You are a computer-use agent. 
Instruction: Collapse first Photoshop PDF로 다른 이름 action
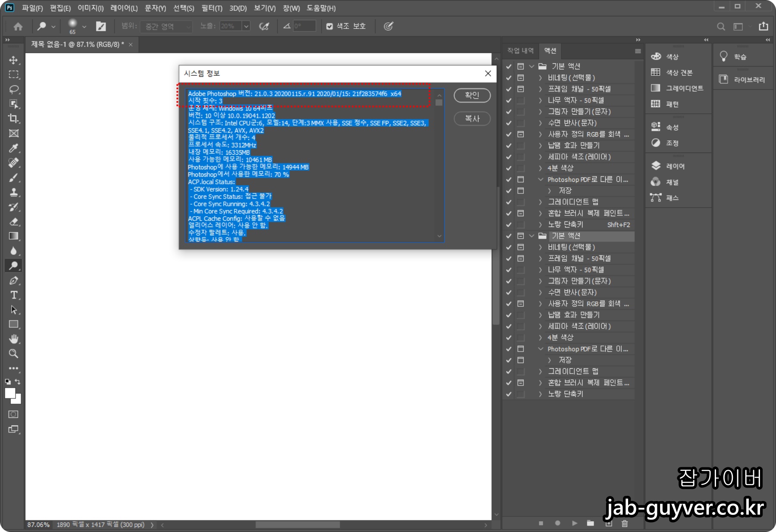point(540,179)
